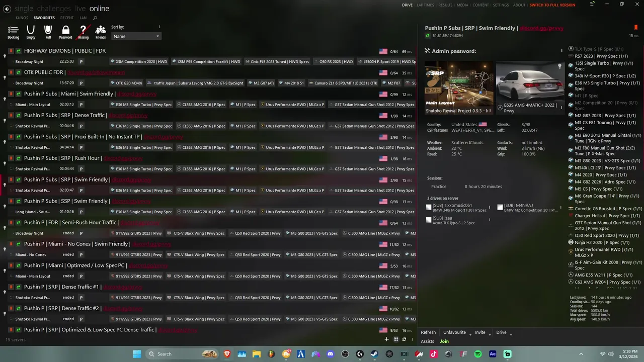Toggle the Empty servers filter
The width and height of the screenshot is (644, 362).
31,32
